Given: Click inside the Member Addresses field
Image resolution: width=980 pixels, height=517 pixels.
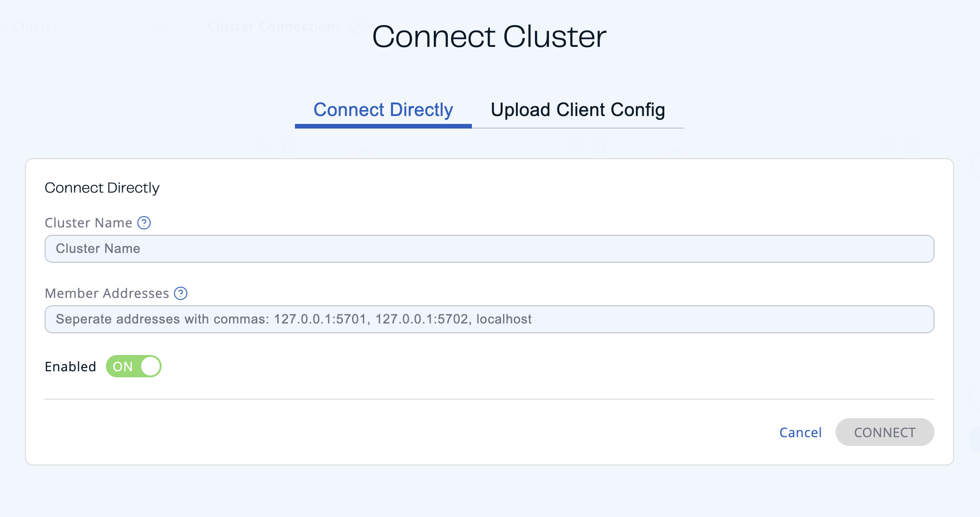Looking at the screenshot, I should [489, 319].
